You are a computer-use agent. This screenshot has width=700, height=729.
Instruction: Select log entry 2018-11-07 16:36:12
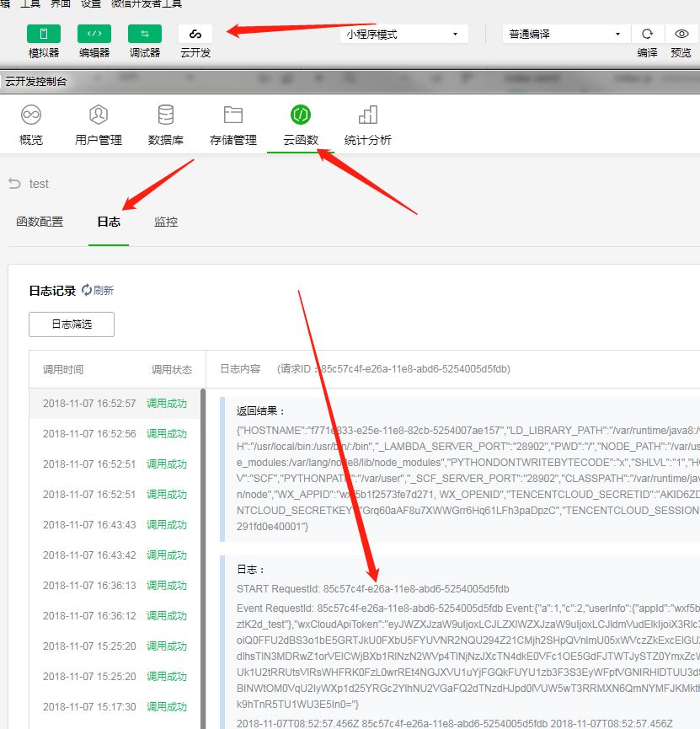115,616
